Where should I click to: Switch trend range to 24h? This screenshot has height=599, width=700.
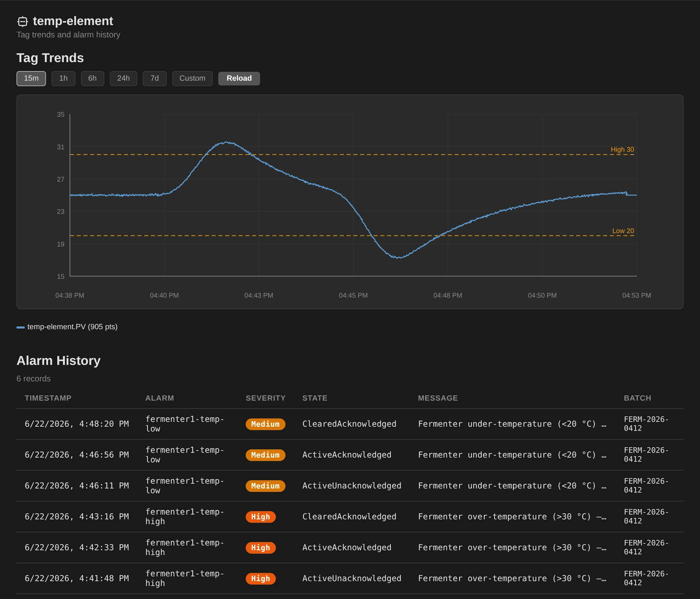click(x=124, y=79)
